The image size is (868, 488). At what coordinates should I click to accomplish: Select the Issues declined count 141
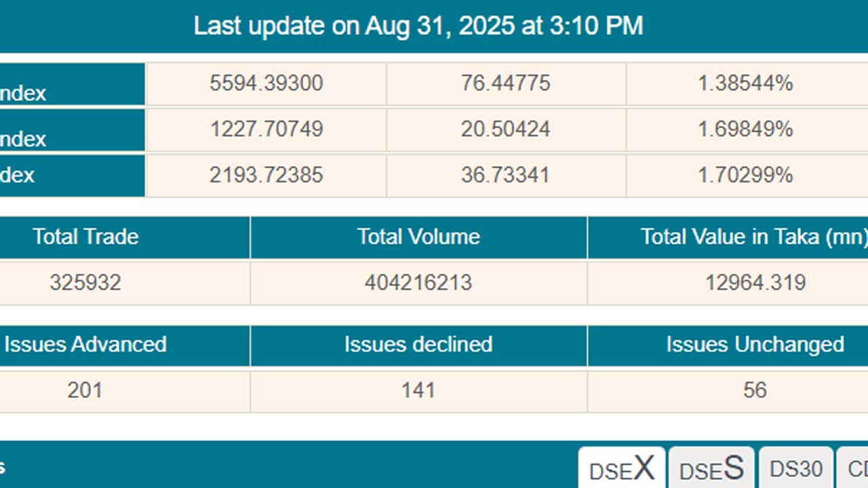(x=418, y=390)
